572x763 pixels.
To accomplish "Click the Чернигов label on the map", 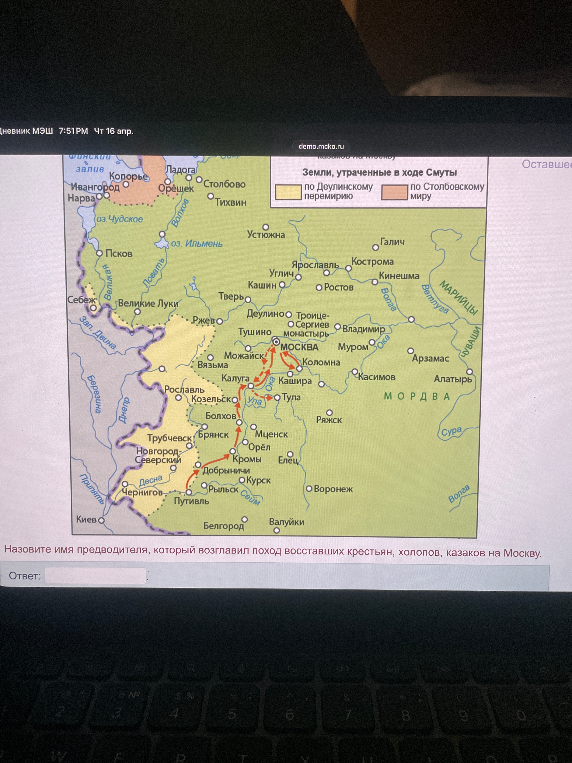I will [x=142, y=492].
